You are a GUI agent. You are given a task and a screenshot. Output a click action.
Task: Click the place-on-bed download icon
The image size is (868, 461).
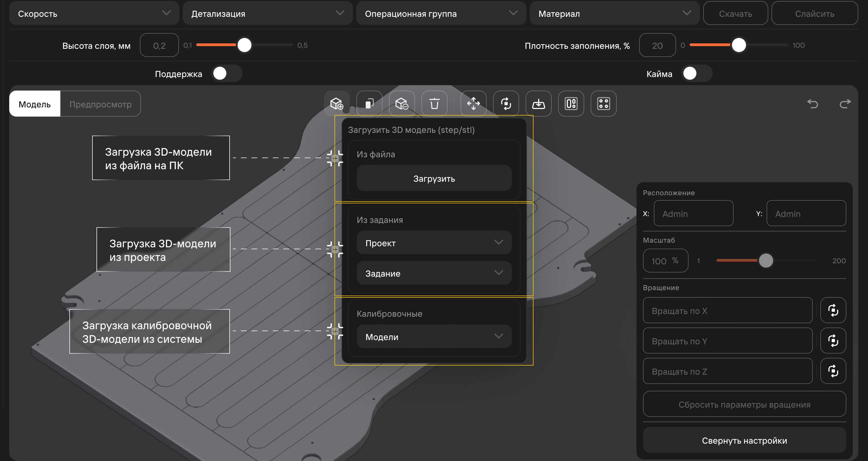pos(538,104)
